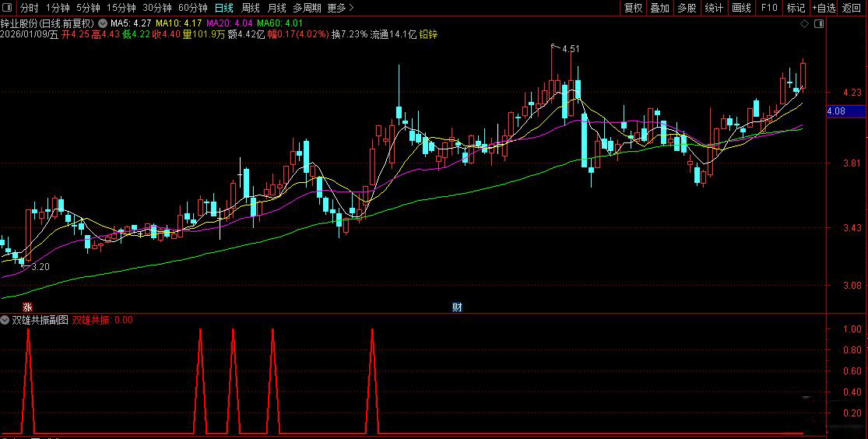
Task: Click the MA60: 4.01 label
Action: click(279, 24)
